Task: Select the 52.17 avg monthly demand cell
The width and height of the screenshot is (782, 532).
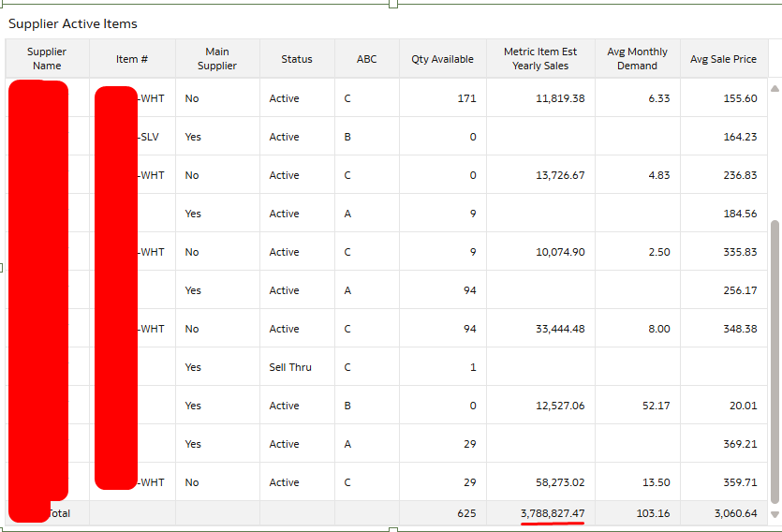Action: click(637, 406)
